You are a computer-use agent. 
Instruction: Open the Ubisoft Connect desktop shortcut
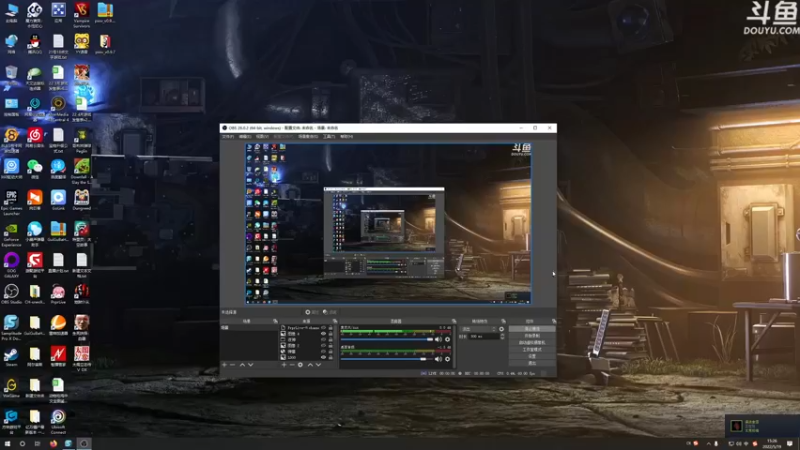[58, 421]
